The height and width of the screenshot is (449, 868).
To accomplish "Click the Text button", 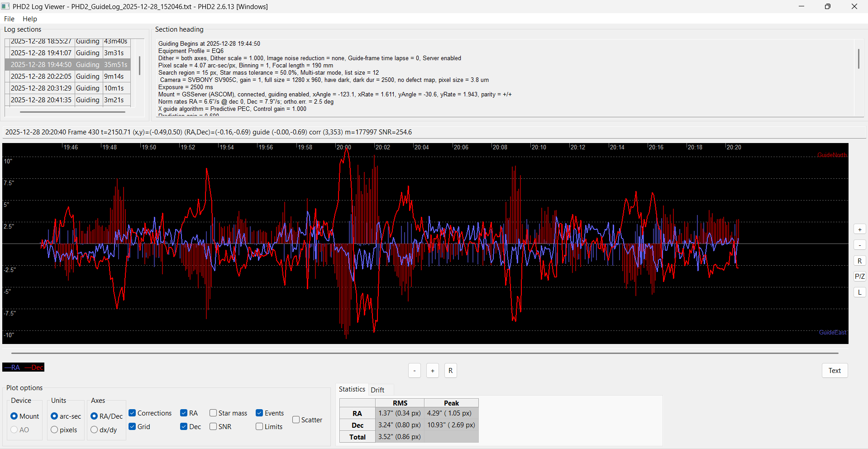I will coord(834,371).
